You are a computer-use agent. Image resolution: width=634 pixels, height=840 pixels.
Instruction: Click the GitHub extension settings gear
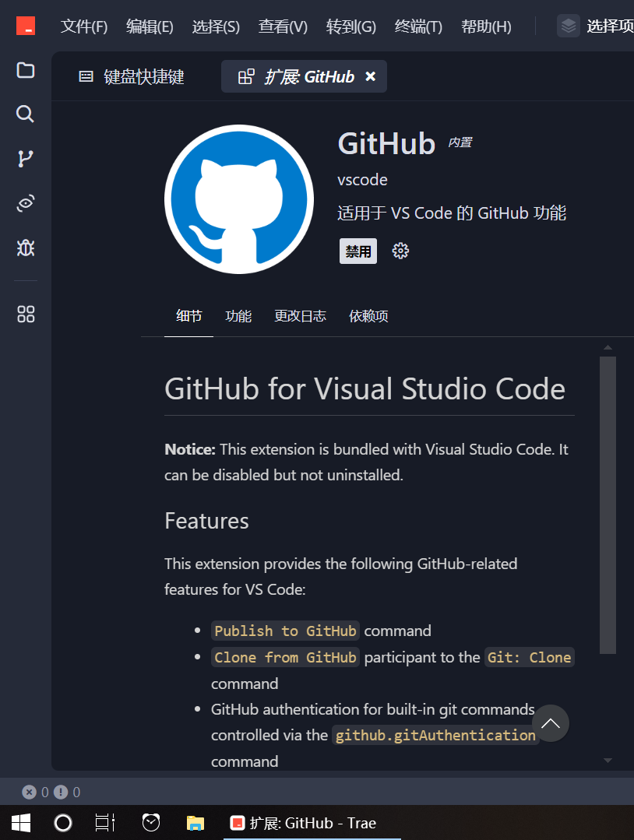click(x=400, y=251)
